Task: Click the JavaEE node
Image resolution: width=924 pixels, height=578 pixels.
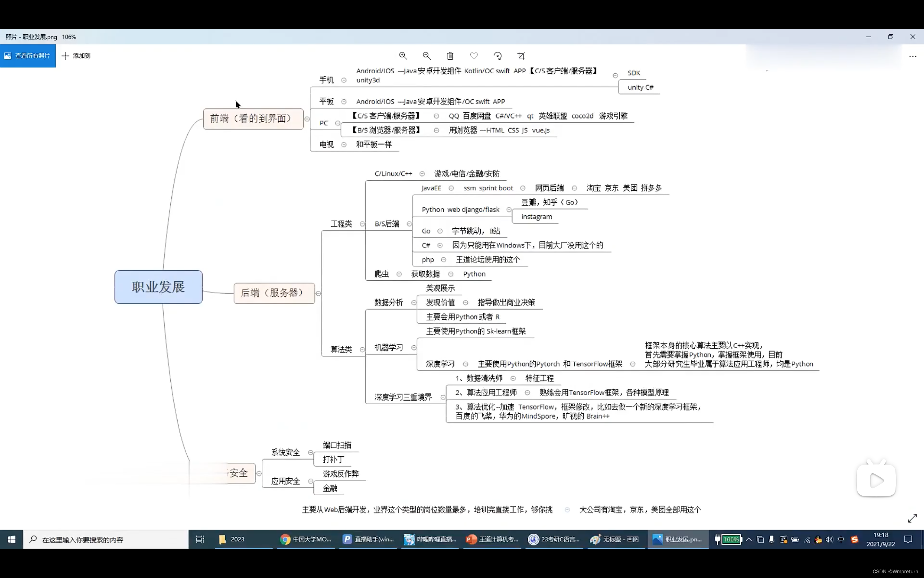Action: click(431, 188)
